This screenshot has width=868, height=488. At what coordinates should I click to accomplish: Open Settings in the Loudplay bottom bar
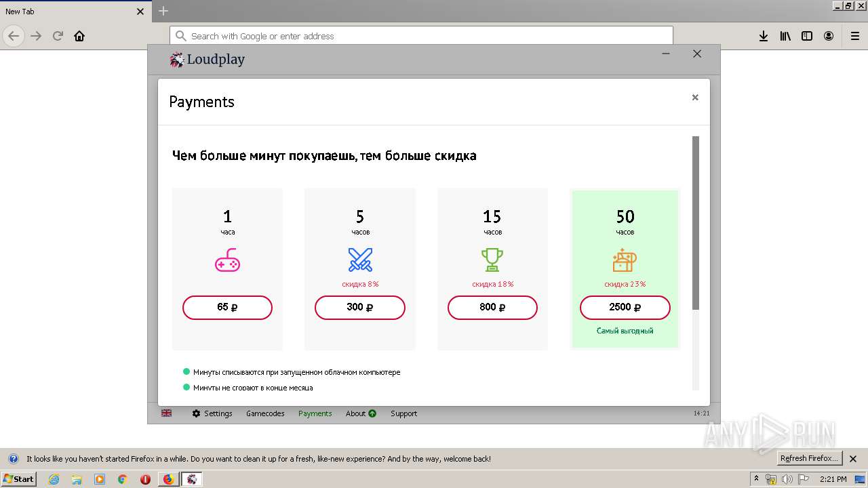click(212, 413)
